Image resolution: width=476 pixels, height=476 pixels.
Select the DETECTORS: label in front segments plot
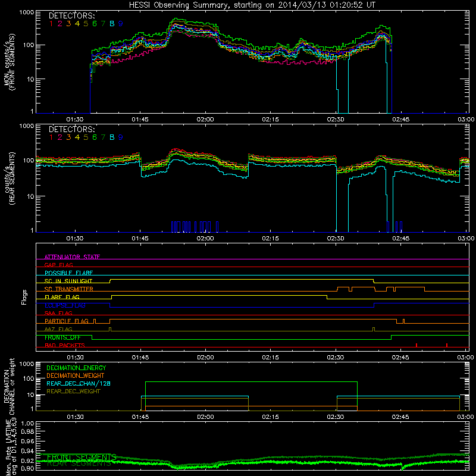point(71,15)
